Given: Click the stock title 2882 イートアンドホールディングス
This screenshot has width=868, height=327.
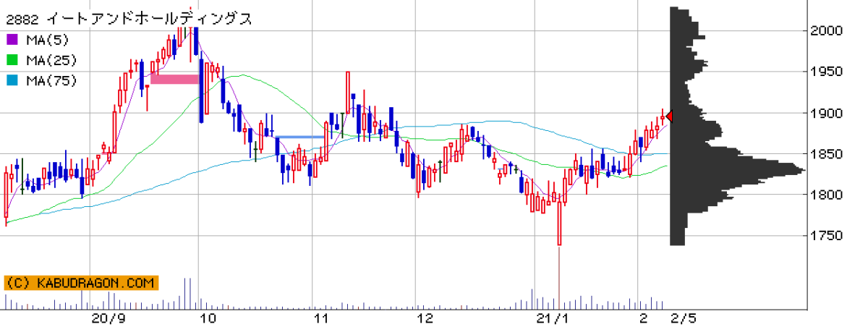Looking at the screenshot, I should 129,20.
